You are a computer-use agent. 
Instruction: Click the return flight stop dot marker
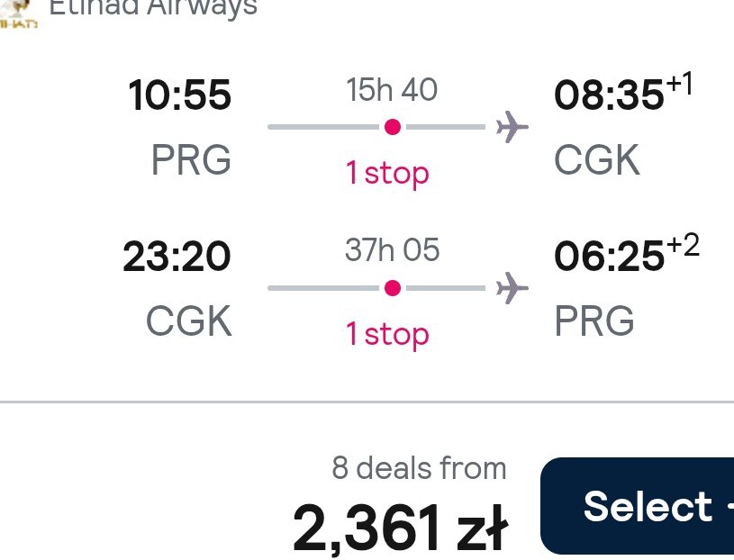point(393,288)
